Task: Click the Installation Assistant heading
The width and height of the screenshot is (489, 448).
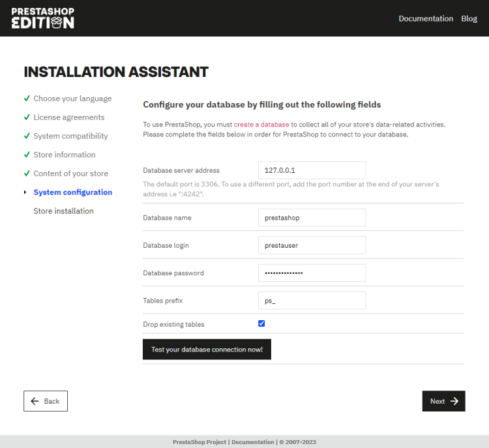Action: click(116, 72)
